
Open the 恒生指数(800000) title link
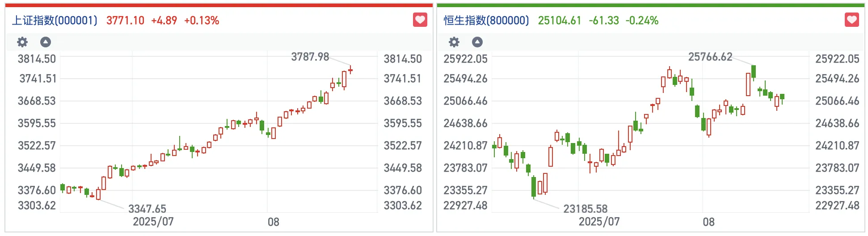(x=486, y=21)
